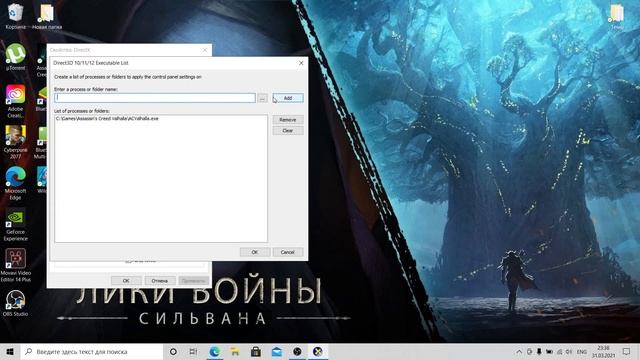Click the microphone tray icon
This screenshot has height=360, width=640.
[x=539, y=351]
